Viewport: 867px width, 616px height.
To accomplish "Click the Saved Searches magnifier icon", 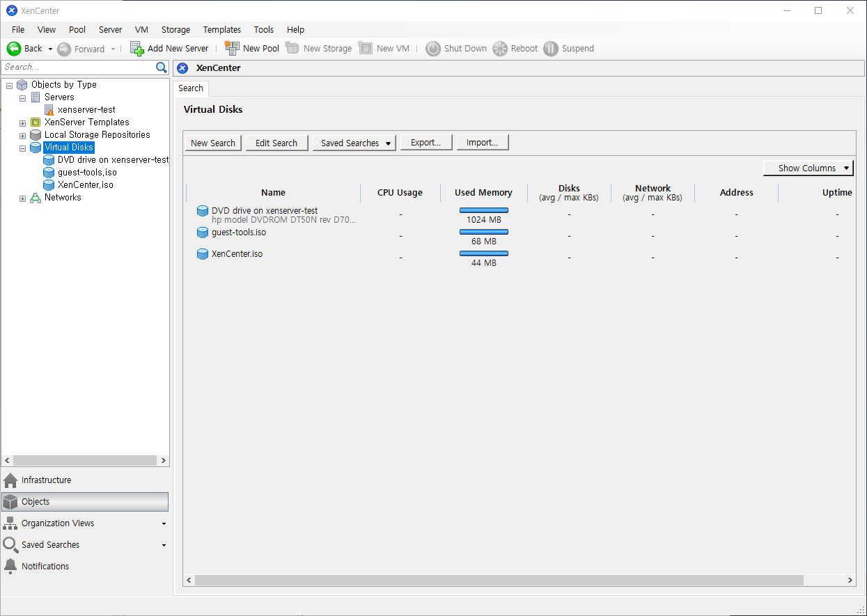I will (10, 545).
